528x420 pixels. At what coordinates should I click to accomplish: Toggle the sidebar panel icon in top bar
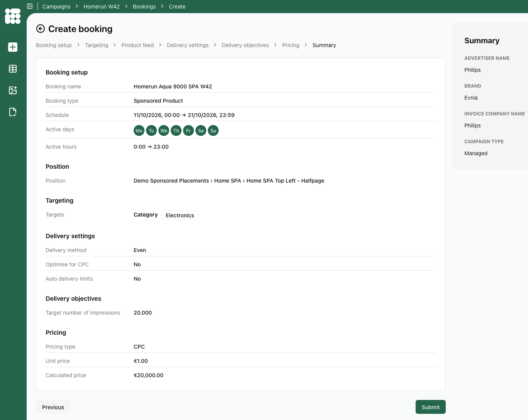(x=30, y=6)
